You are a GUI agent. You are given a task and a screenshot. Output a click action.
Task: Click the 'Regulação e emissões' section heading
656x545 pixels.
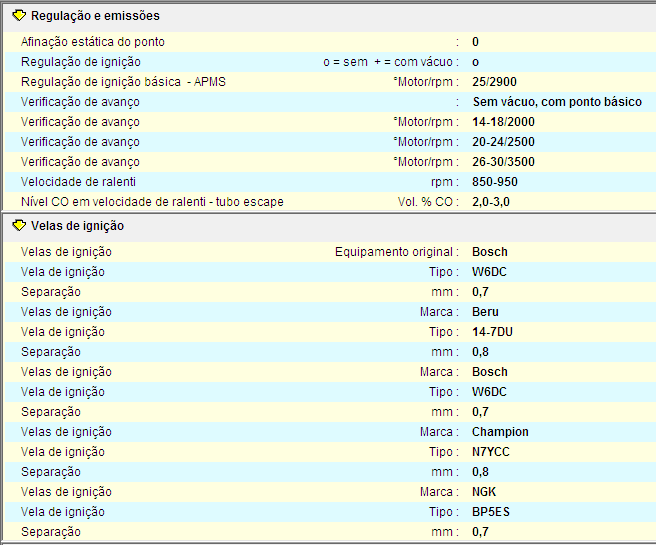point(95,16)
